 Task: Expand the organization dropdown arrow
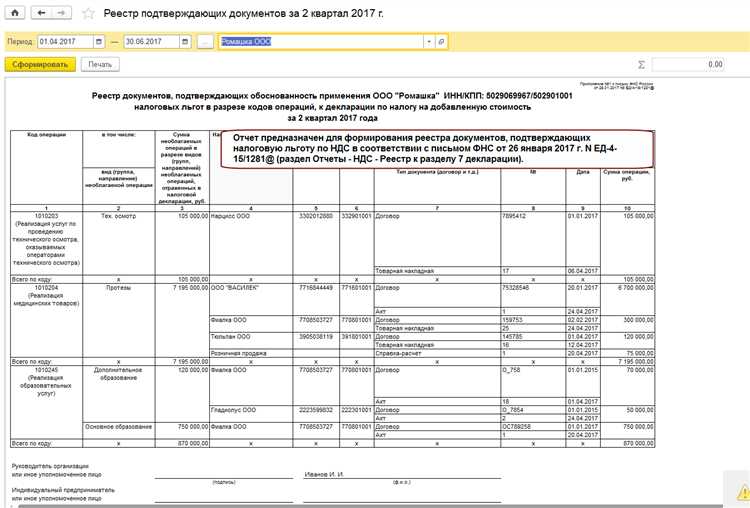tap(429, 42)
